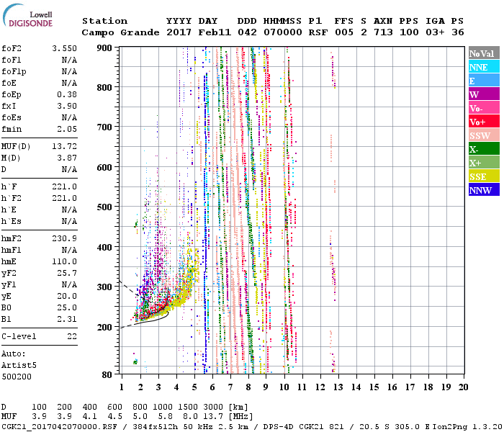Click the 500 km height axis label

tap(104, 207)
